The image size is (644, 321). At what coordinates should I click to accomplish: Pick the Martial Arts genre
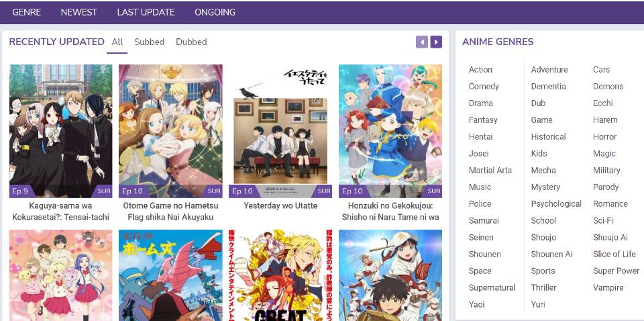coord(490,171)
